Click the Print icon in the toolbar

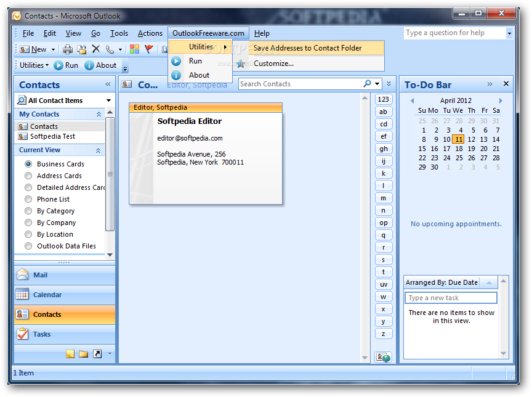[68, 49]
